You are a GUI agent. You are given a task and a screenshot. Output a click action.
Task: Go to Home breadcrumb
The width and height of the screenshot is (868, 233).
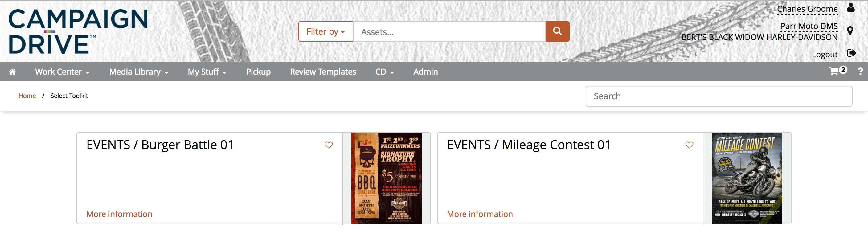(x=27, y=96)
